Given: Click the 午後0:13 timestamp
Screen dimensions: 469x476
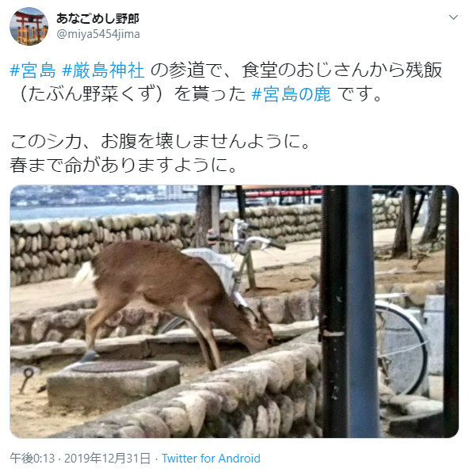Looking at the screenshot, I should [32, 459].
